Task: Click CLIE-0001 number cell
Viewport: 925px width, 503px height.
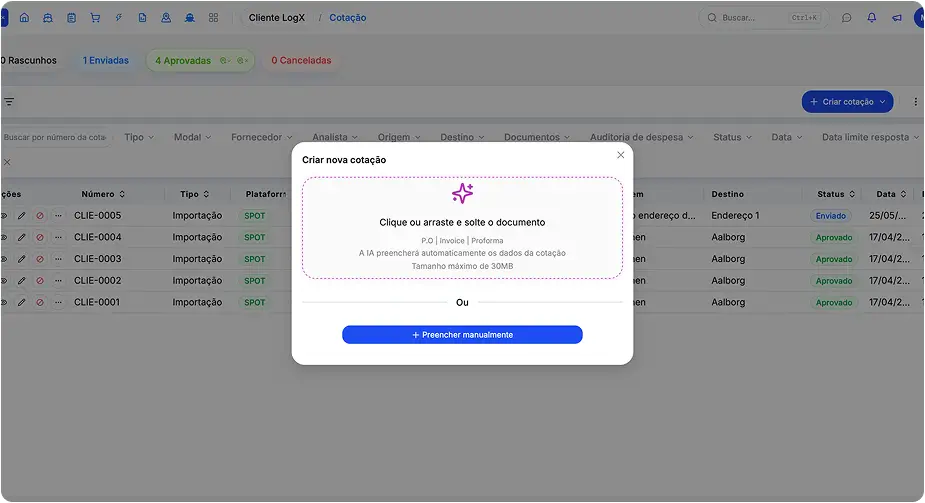Action: click(x=97, y=302)
